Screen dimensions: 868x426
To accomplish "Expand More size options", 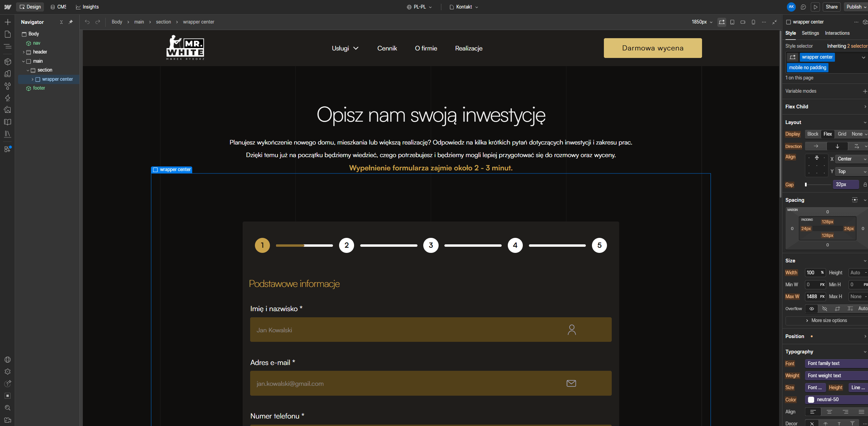I will tap(826, 320).
